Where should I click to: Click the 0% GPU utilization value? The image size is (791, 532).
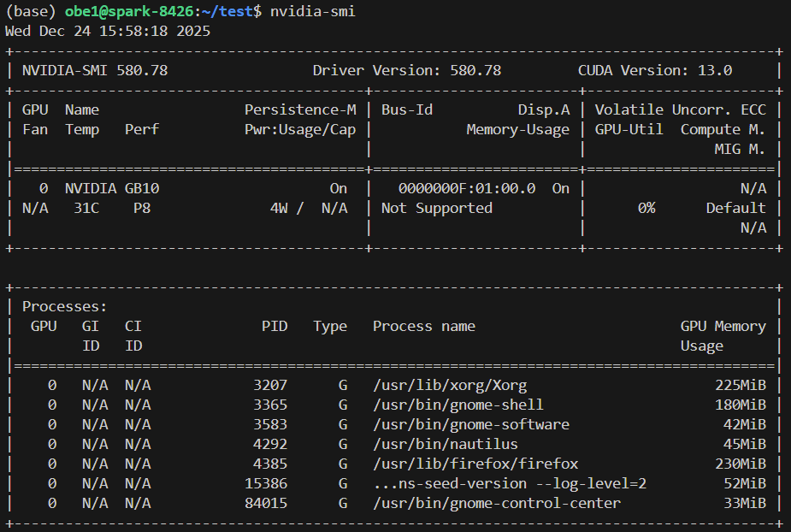646,208
